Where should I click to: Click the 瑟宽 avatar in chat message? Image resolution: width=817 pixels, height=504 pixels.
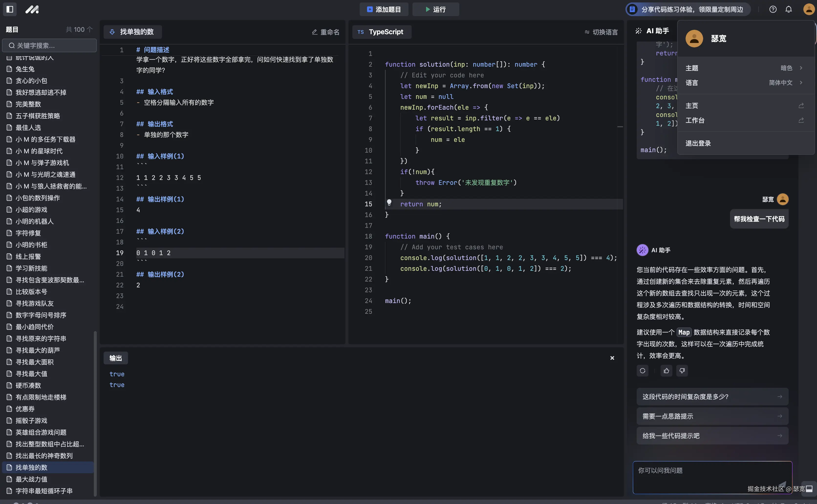[782, 199]
